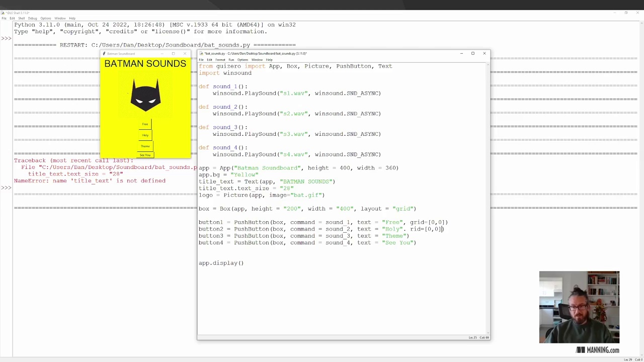Screen dimensions: 644x362
Task: Click the button4 = PushButton line
Action: (x=307, y=243)
